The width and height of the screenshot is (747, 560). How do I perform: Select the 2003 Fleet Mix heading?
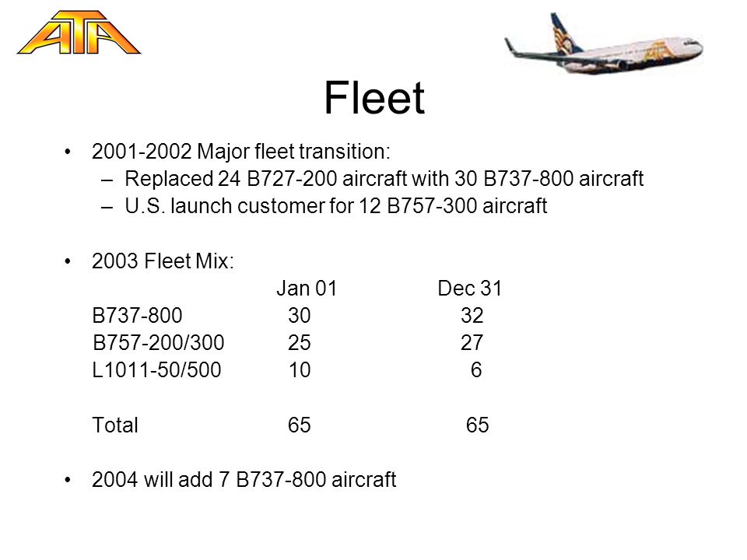(x=163, y=261)
